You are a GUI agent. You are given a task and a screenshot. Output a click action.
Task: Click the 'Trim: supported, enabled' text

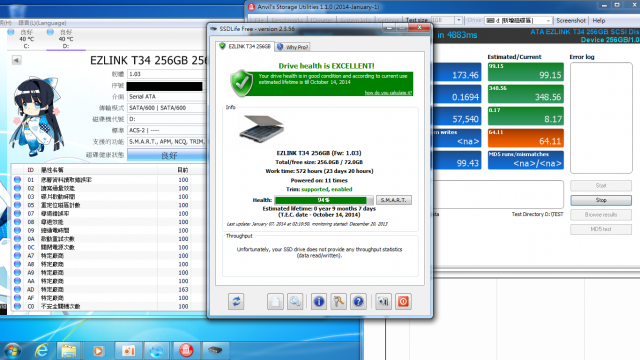319,189
